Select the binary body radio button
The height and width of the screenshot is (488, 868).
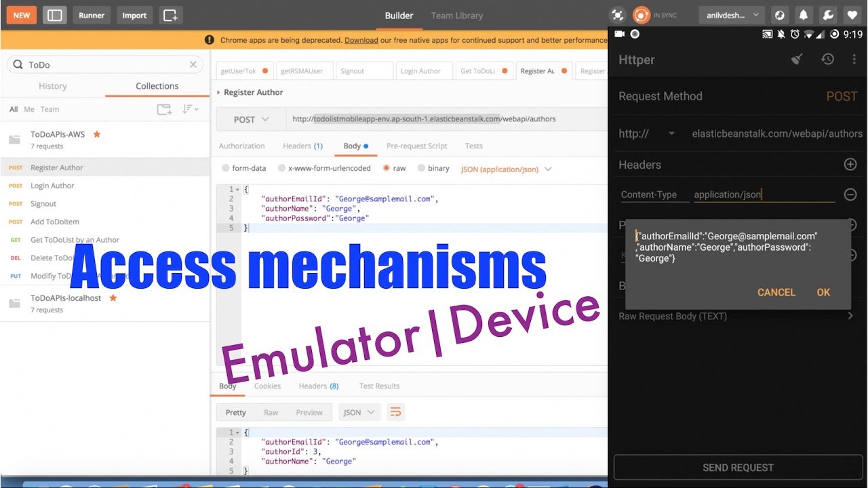pyautogui.click(x=422, y=168)
